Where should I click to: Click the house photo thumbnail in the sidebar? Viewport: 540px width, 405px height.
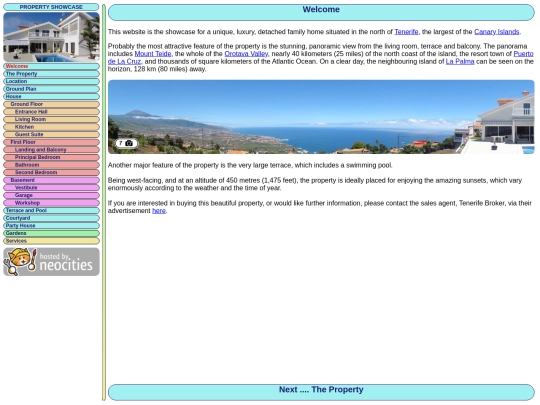(x=51, y=37)
